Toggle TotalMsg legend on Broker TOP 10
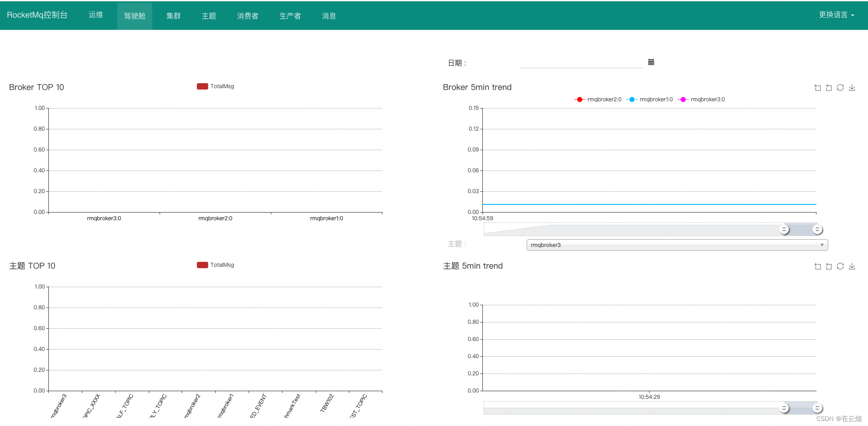Screen dimensions: 868x426 216,86
